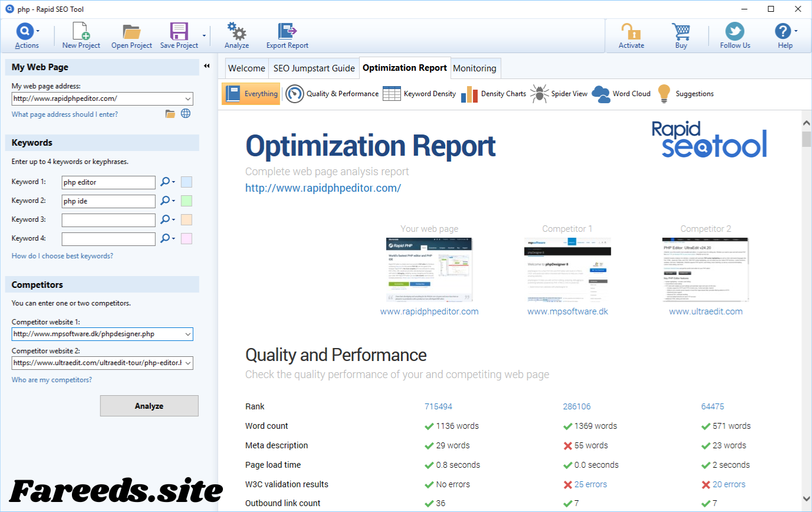Click Export Report icon
The height and width of the screenshot is (512, 812).
pos(287,31)
